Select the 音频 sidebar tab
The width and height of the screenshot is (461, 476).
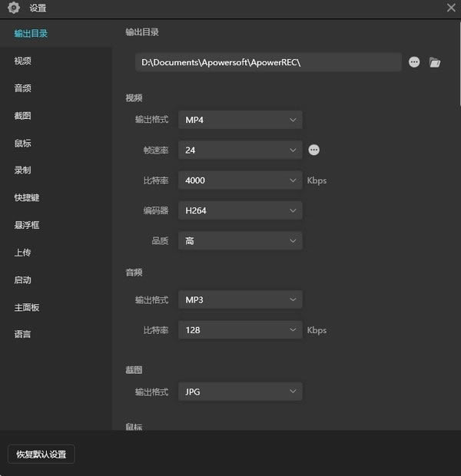click(x=23, y=88)
